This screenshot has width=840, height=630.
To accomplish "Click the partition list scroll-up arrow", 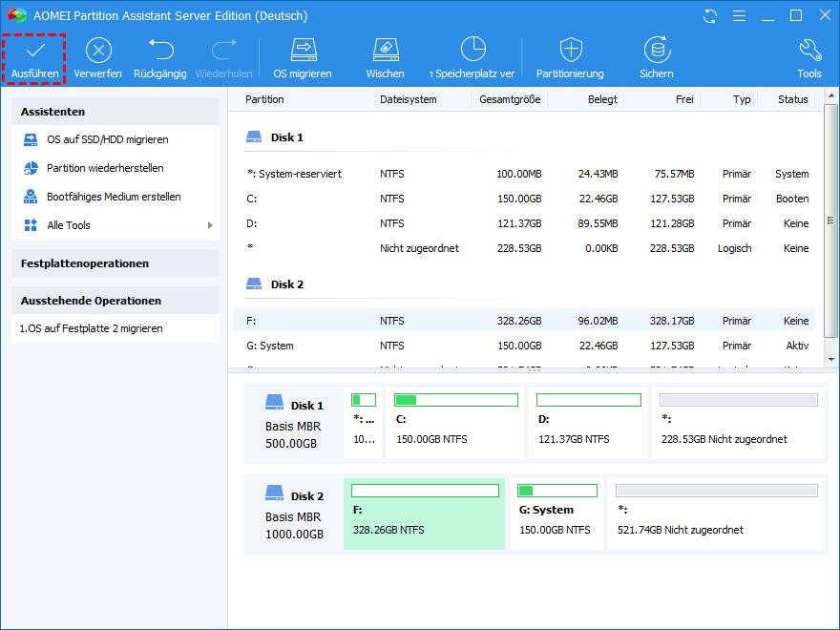I will [830, 95].
